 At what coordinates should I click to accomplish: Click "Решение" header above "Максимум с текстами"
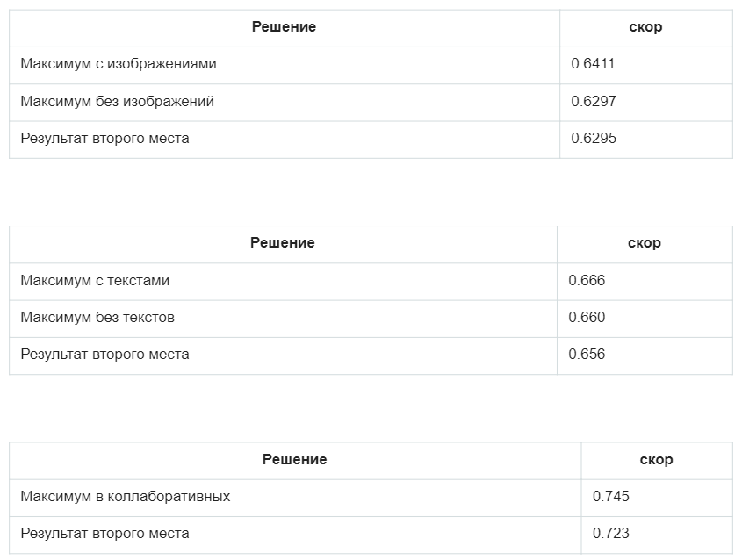283,243
